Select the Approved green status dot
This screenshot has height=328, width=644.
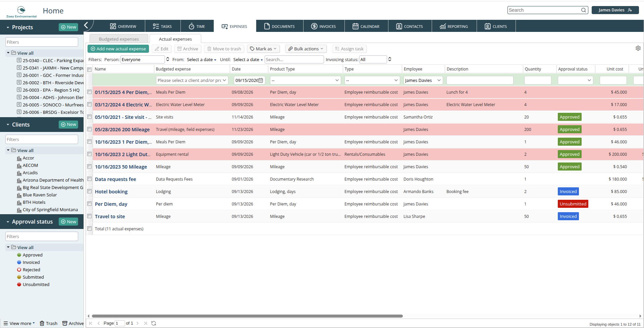click(19, 255)
